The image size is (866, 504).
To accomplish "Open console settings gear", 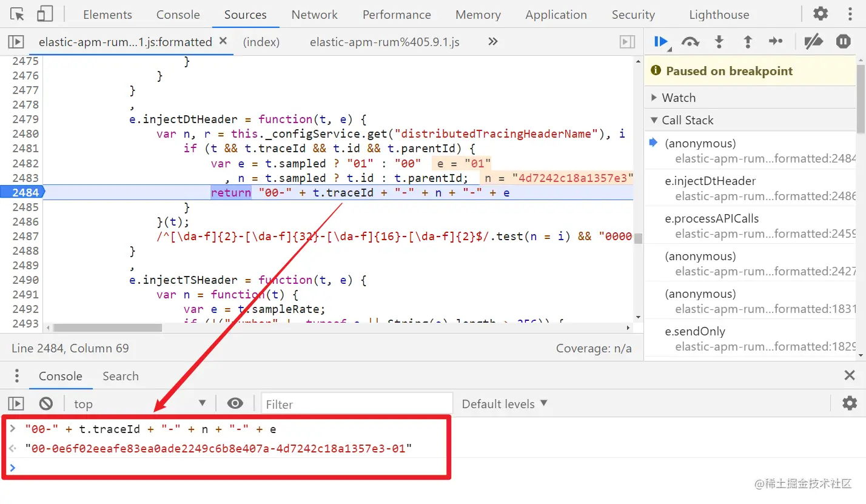I will pyautogui.click(x=850, y=403).
